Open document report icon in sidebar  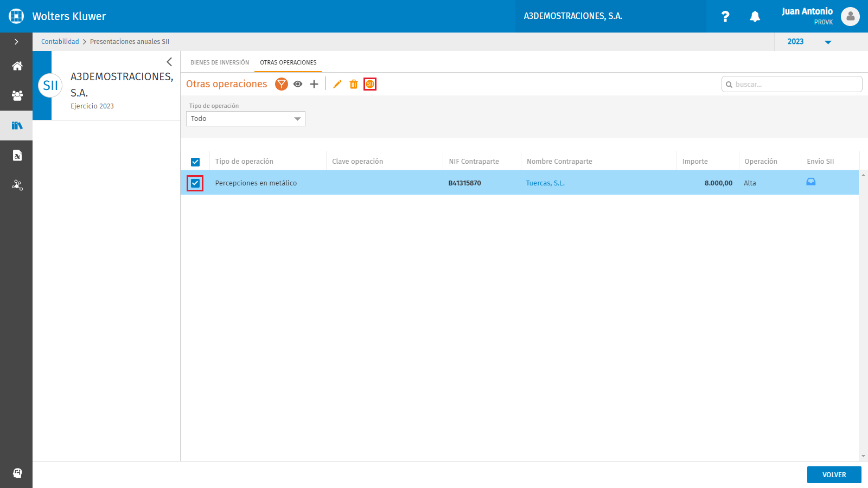tap(17, 156)
